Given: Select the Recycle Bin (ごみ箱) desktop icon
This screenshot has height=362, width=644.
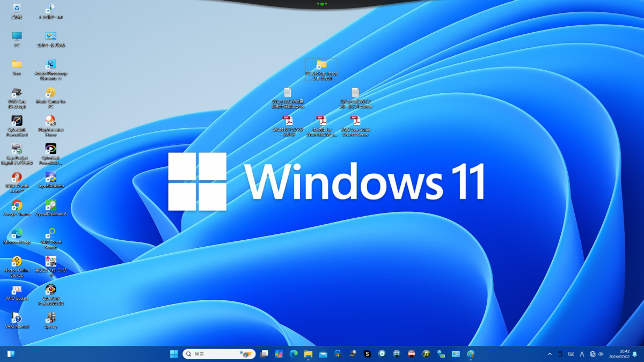Looking at the screenshot, I should 17,11.
